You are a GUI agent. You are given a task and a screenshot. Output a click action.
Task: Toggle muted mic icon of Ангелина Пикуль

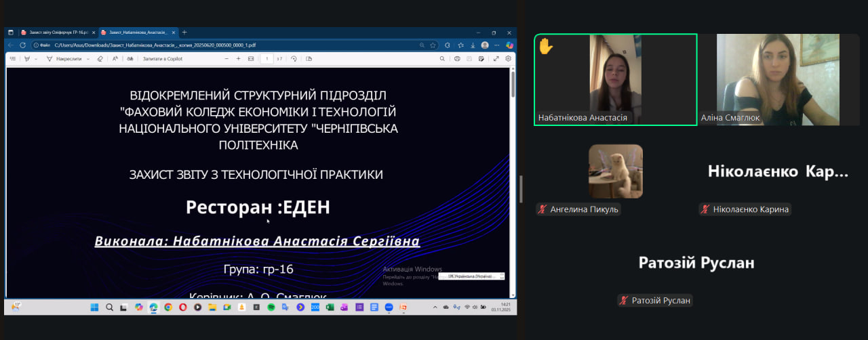pyautogui.click(x=542, y=209)
